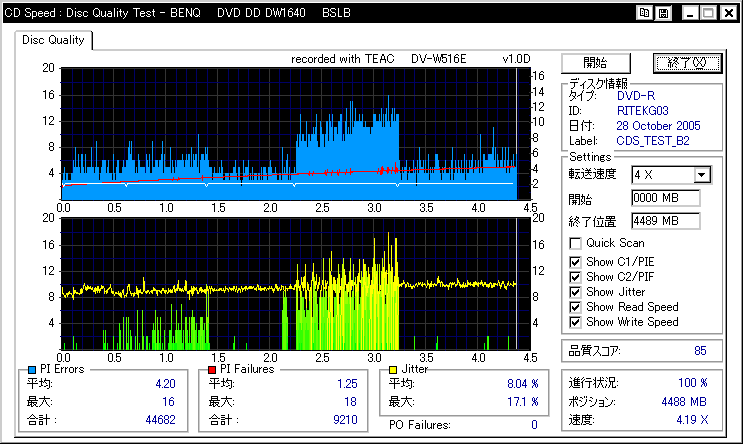Uncheck Show Write Speed option
The width and height of the screenshot is (743, 444).
click(x=575, y=322)
